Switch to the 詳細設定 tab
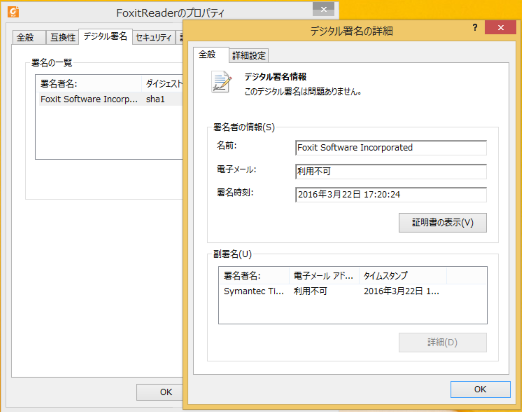The image size is (522, 412). click(x=249, y=55)
